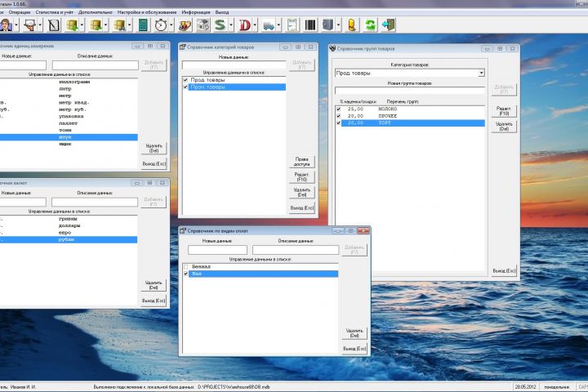Expand the arrow beside red D icon
This screenshot has height=392, width=588.
255,25
